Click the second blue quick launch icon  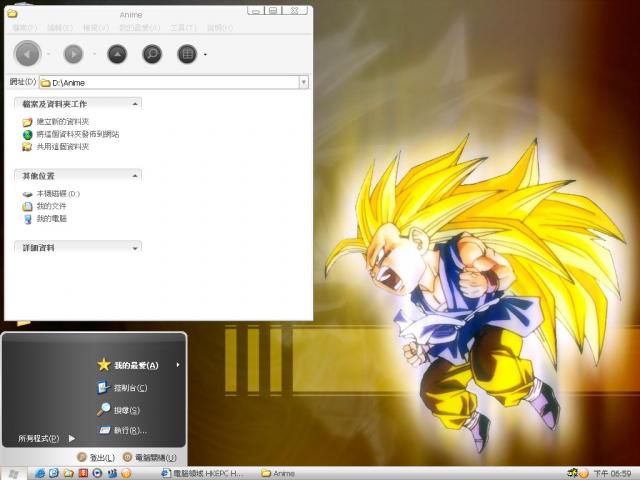click(54, 473)
